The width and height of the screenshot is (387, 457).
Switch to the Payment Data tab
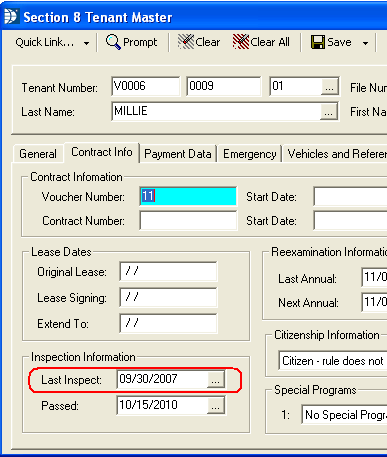pos(178,154)
